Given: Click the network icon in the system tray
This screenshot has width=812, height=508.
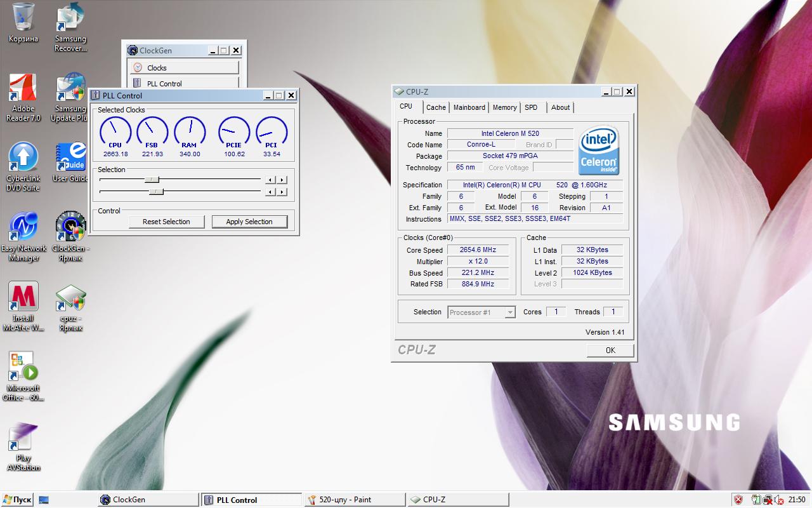Looking at the screenshot, I should point(767,500).
